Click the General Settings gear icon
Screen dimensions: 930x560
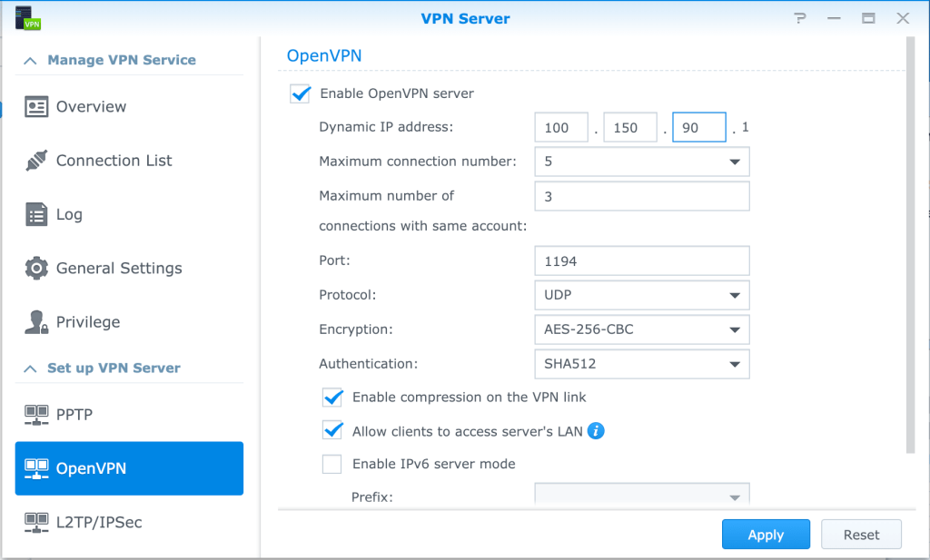(x=36, y=269)
